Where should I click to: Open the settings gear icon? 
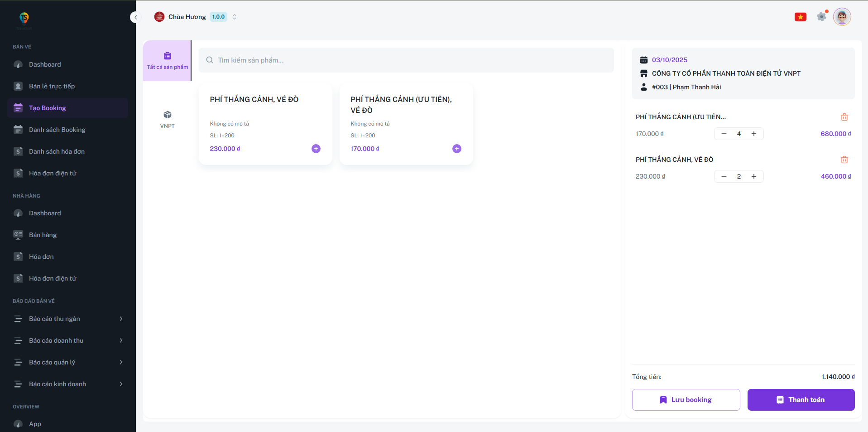tap(821, 17)
